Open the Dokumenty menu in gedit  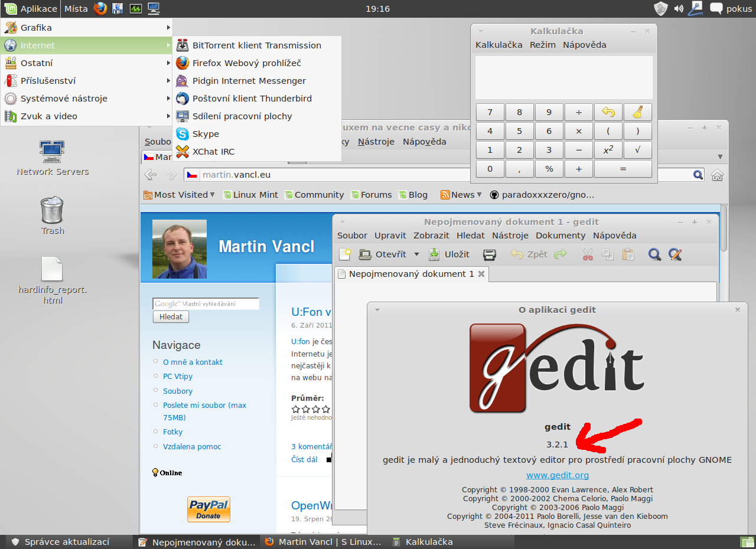pyautogui.click(x=561, y=236)
